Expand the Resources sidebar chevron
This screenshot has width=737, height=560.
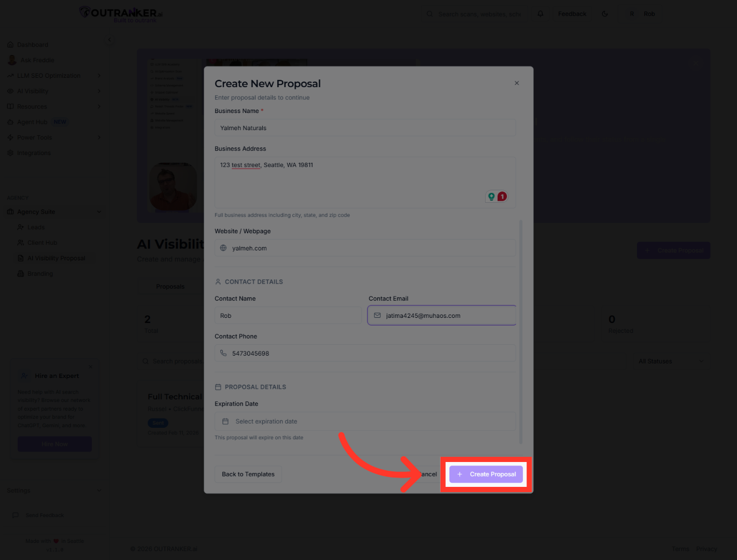(99, 107)
